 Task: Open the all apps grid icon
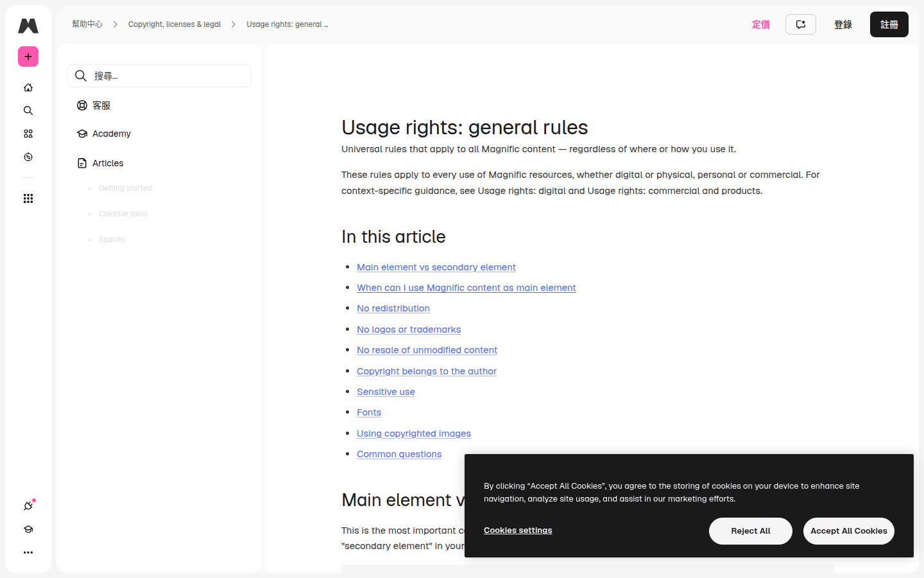[28, 198]
